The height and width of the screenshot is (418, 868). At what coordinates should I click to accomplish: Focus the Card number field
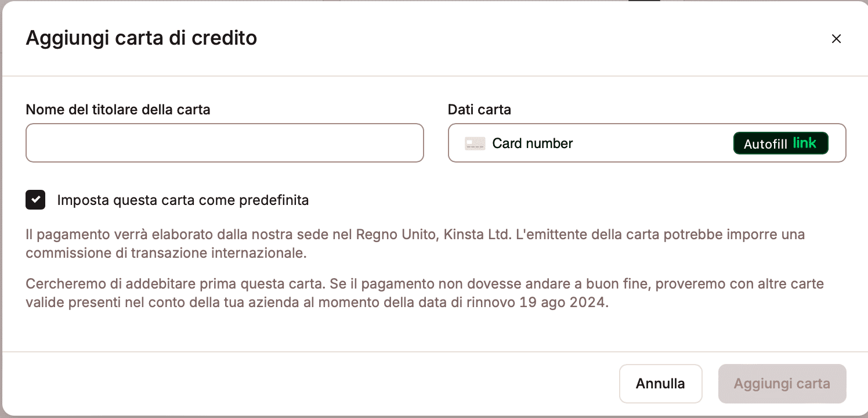609,143
